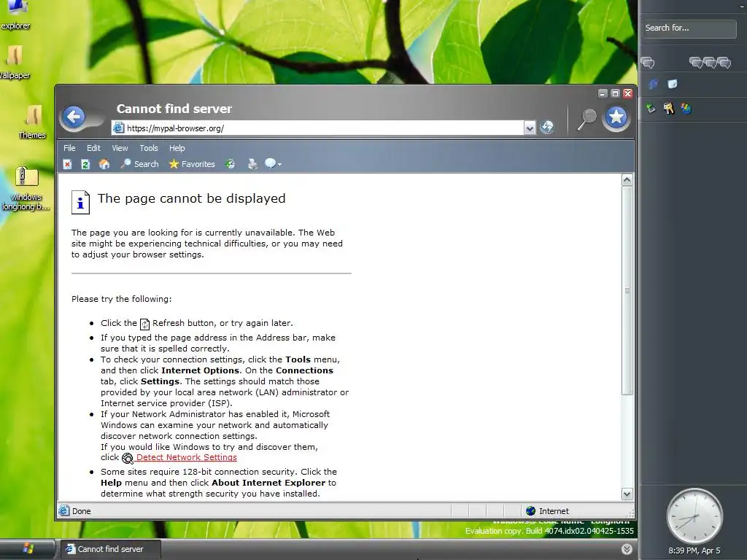Image resolution: width=747 pixels, height=560 pixels.
Task: Click the analog clock in the sidebar
Action: point(694,516)
